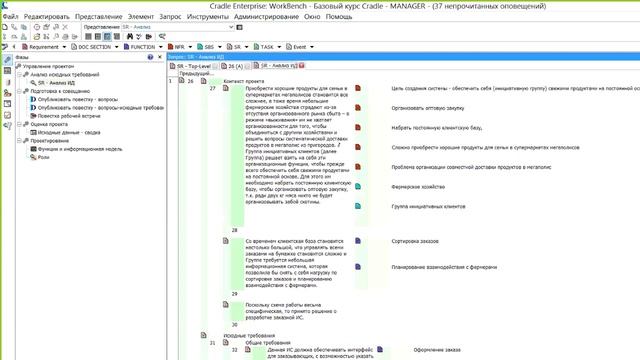The width and height of the screenshot is (640, 360).
Task: Open the TASK dropdown arrow
Action: tap(279, 47)
